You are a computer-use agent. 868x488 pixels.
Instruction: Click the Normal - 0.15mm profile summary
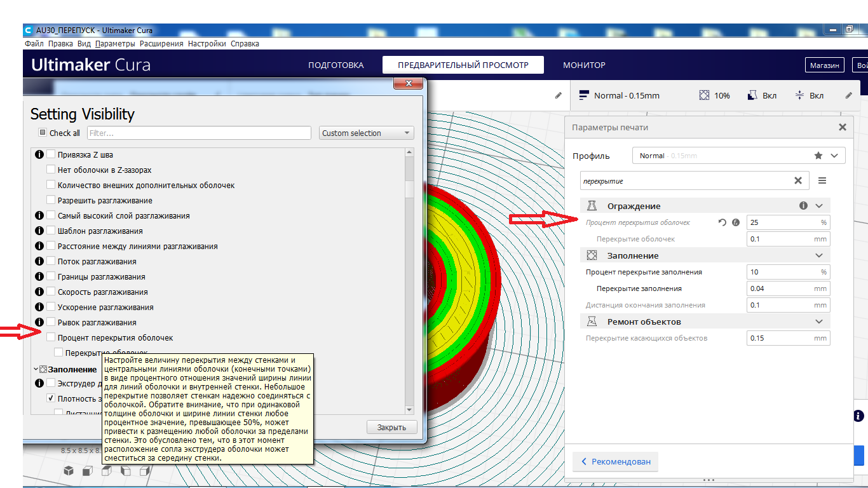click(620, 95)
